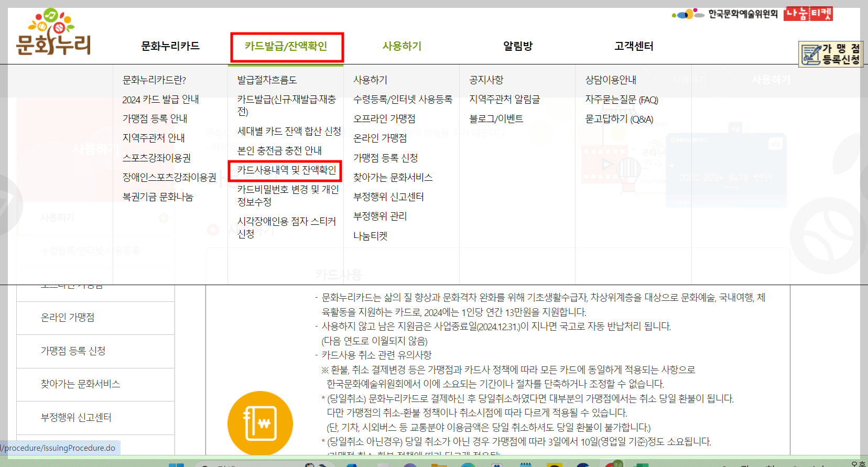Click the 문화누리 site logo

tap(53, 31)
